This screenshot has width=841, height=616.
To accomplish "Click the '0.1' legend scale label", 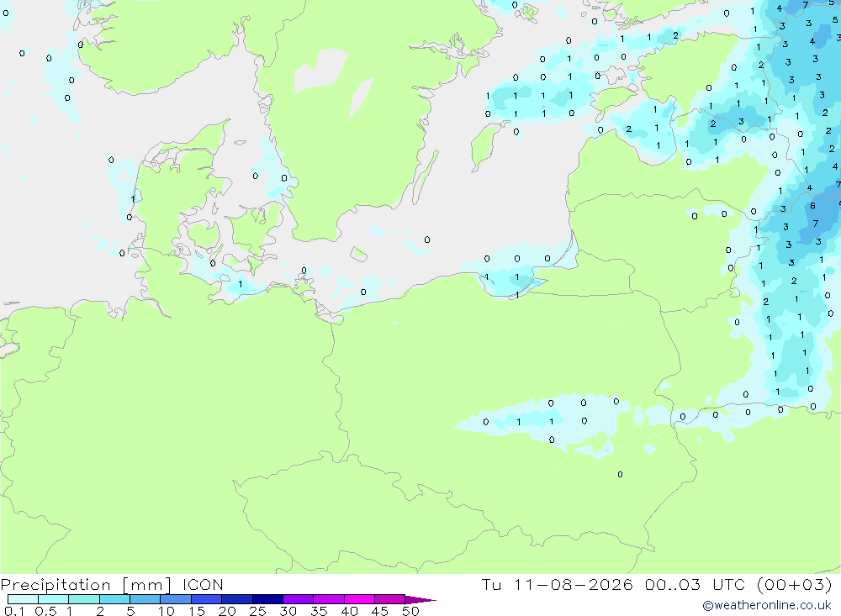I will pos(14,611).
